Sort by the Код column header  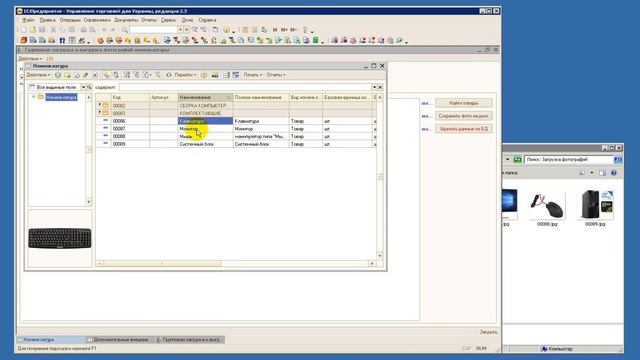coord(130,98)
